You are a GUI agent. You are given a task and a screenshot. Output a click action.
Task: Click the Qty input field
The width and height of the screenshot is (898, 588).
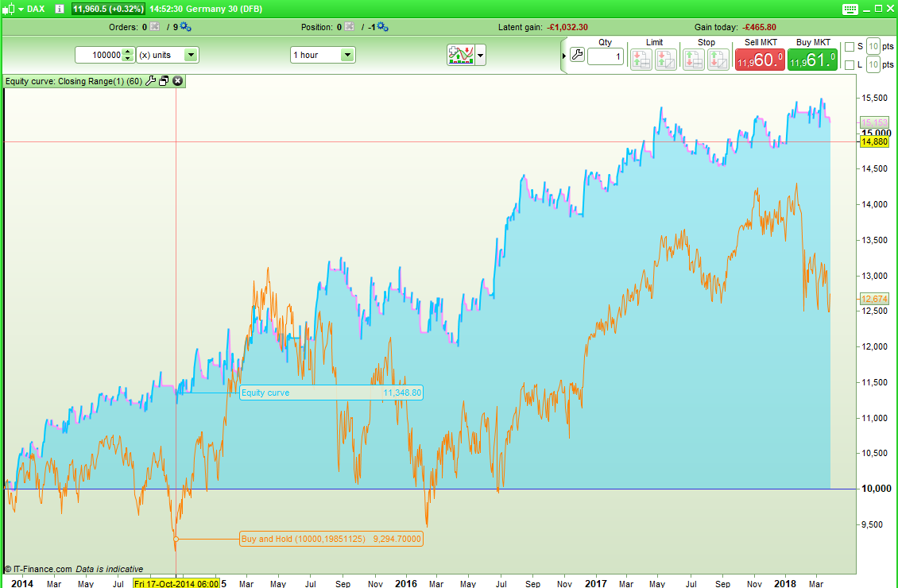606,56
